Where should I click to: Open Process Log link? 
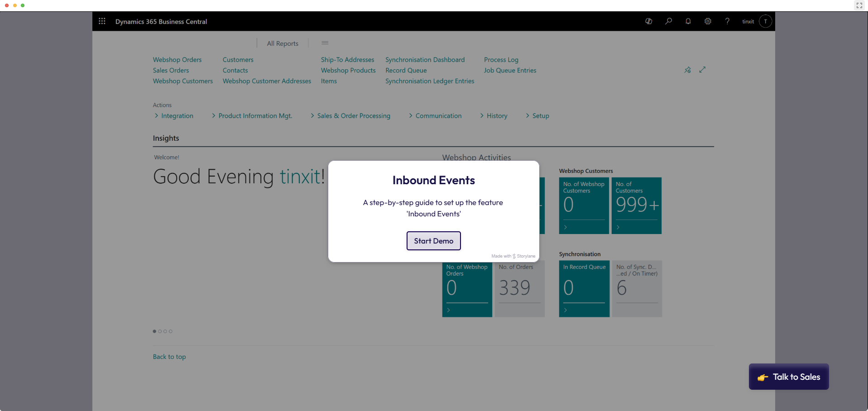click(501, 60)
